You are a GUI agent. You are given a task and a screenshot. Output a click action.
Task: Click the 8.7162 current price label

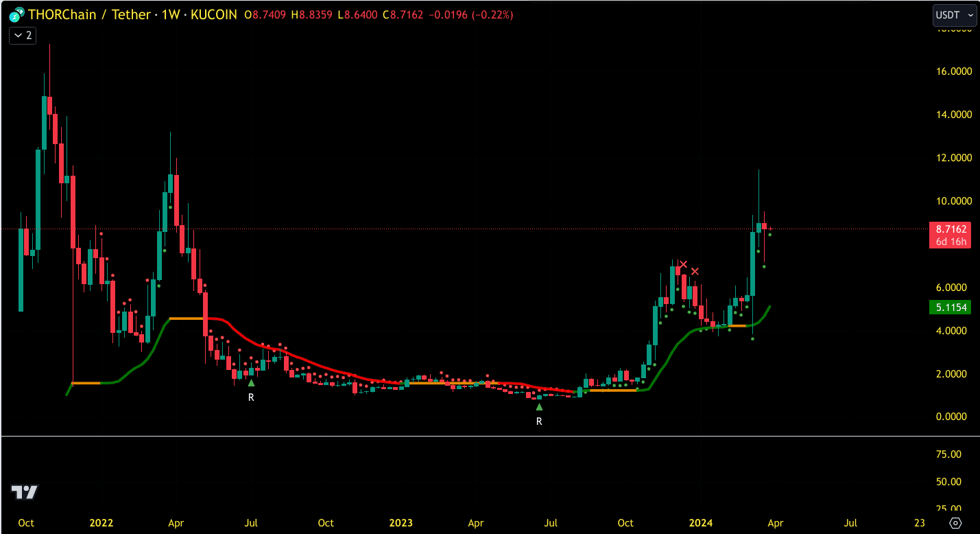(x=950, y=229)
